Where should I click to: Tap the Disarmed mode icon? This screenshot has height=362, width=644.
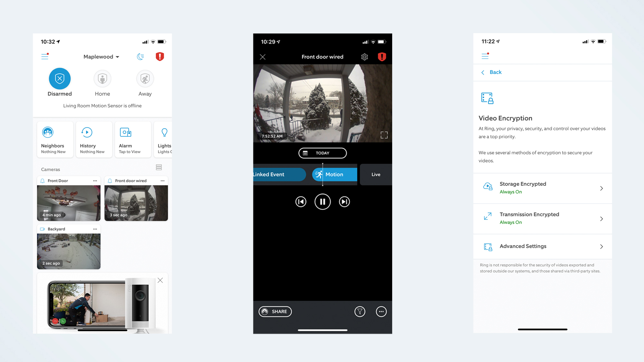pos(59,78)
